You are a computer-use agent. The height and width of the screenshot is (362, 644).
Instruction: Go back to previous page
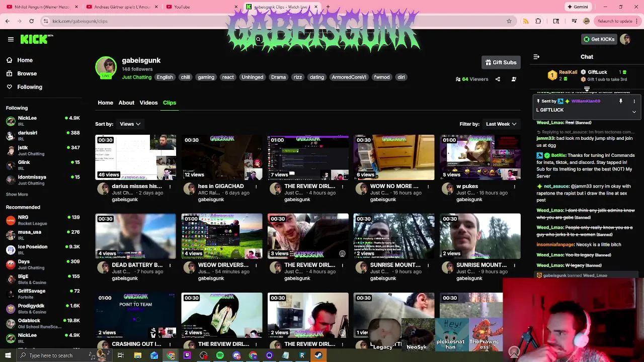tap(7, 21)
